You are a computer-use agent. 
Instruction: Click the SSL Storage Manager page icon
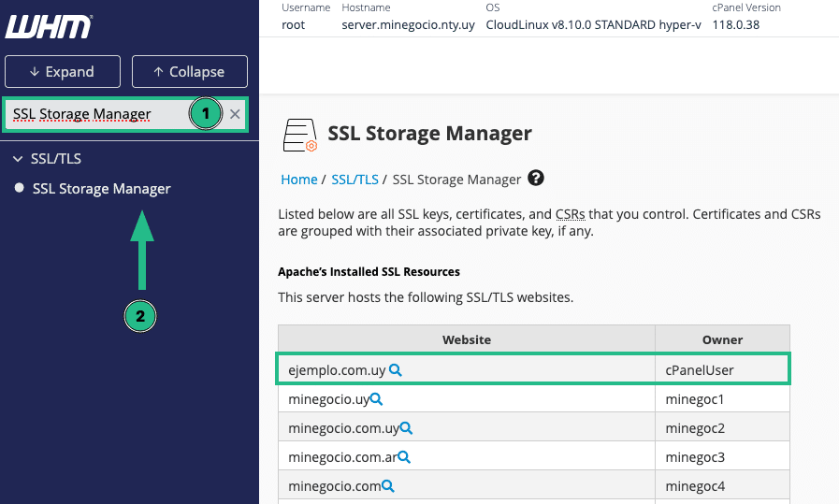pos(299,135)
